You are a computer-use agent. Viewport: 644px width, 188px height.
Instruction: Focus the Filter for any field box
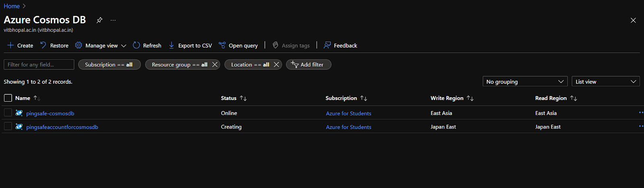[x=39, y=65]
